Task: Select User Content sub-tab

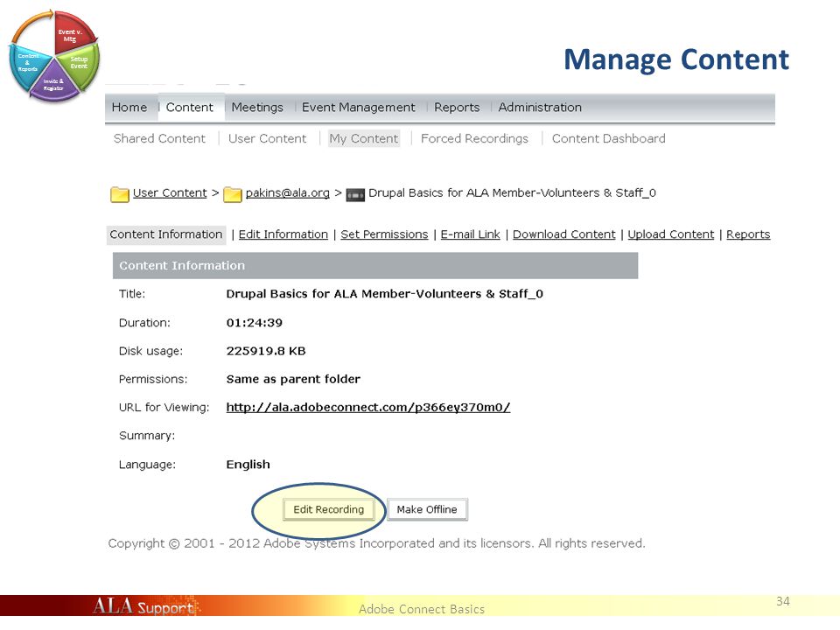Action: (x=268, y=139)
